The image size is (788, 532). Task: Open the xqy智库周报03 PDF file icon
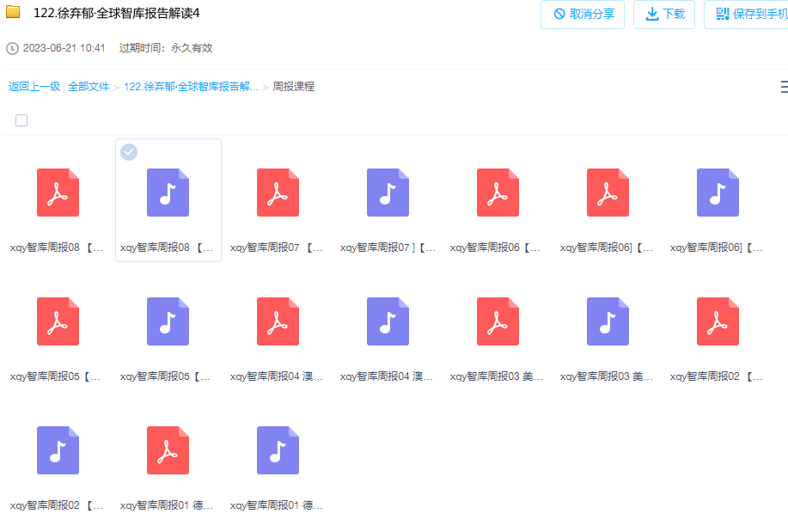tap(498, 321)
